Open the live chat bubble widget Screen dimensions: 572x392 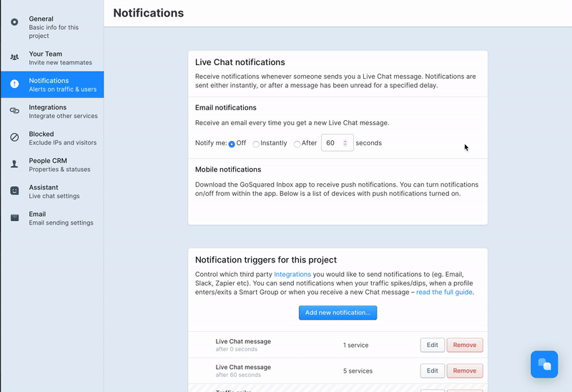tap(544, 364)
